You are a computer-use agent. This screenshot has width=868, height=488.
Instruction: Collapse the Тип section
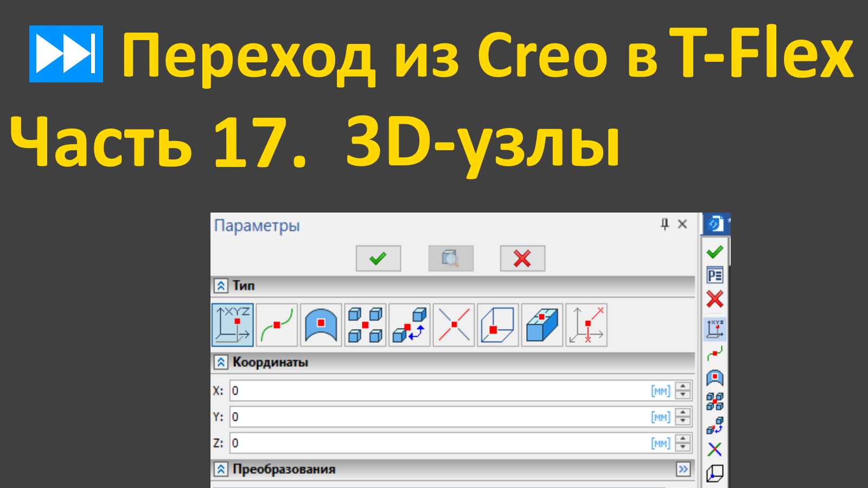221,286
